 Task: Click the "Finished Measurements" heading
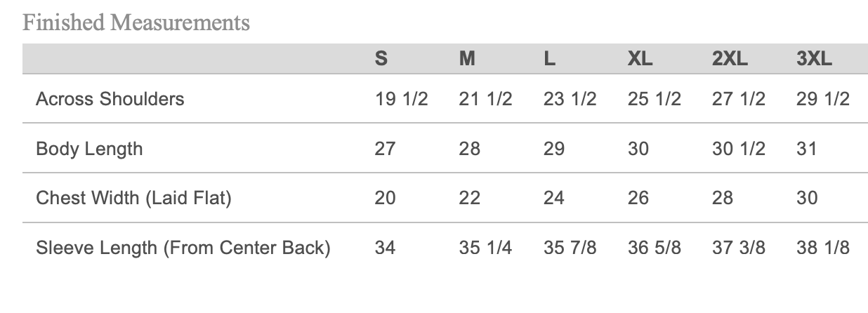136,23
